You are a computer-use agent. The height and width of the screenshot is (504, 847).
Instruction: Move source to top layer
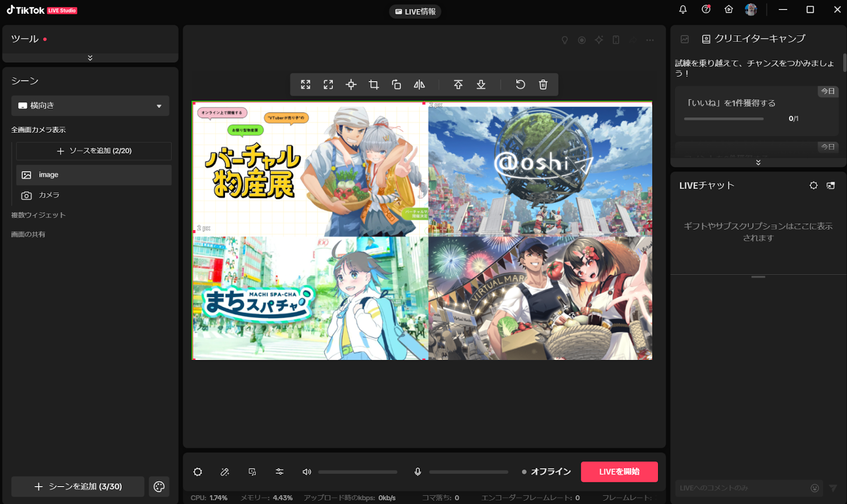click(x=458, y=85)
